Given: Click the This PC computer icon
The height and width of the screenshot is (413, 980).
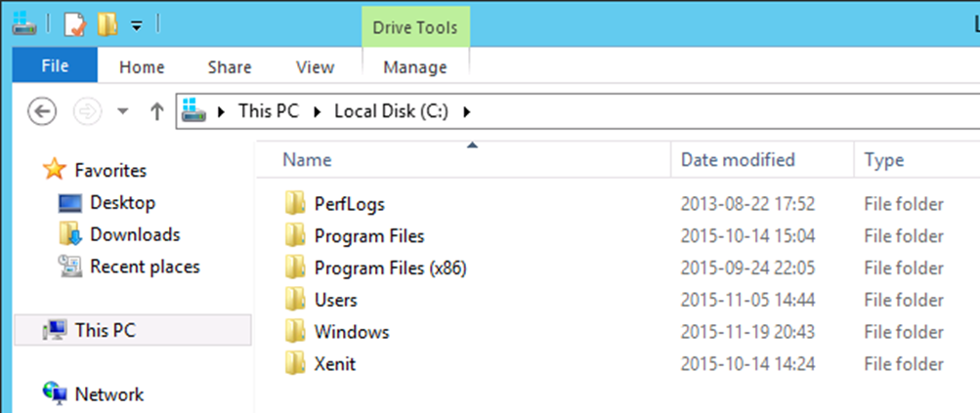Looking at the screenshot, I should [55, 330].
